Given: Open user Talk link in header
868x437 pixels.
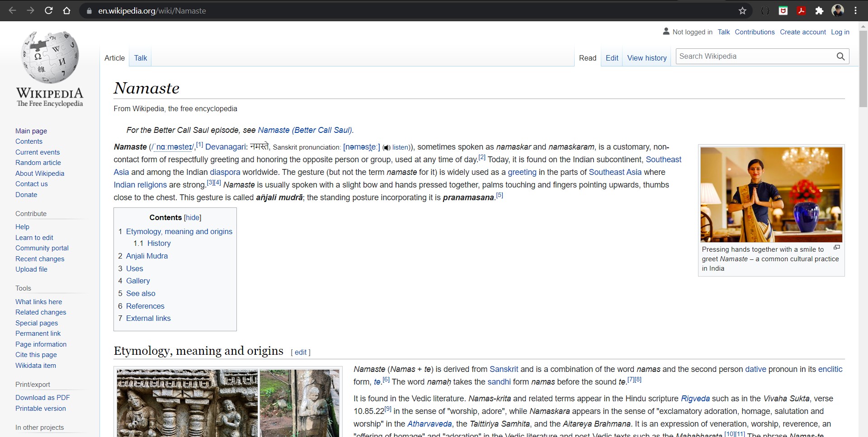Looking at the screenshot, I should (x=723, y=32).
